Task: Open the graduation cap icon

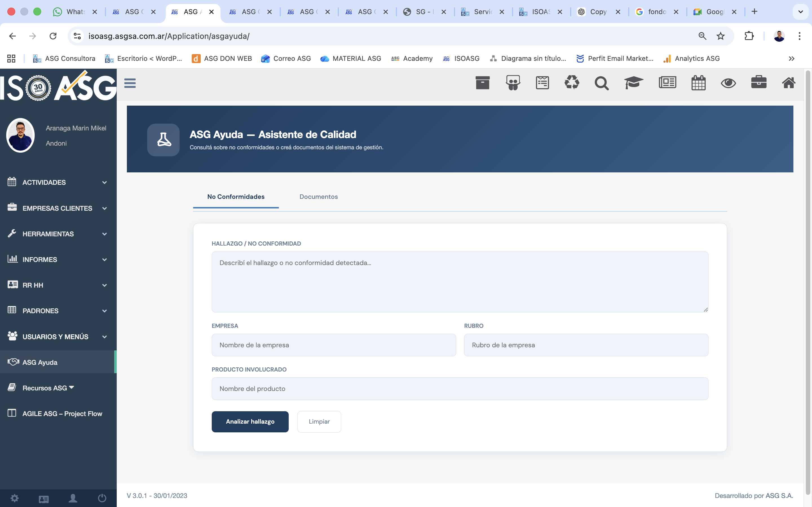Action: (633, 83)
